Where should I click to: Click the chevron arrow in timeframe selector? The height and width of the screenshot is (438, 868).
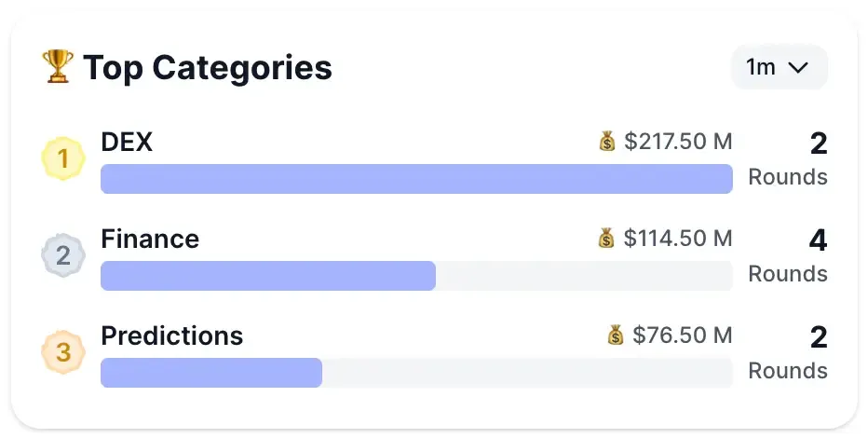click(797, 67)
